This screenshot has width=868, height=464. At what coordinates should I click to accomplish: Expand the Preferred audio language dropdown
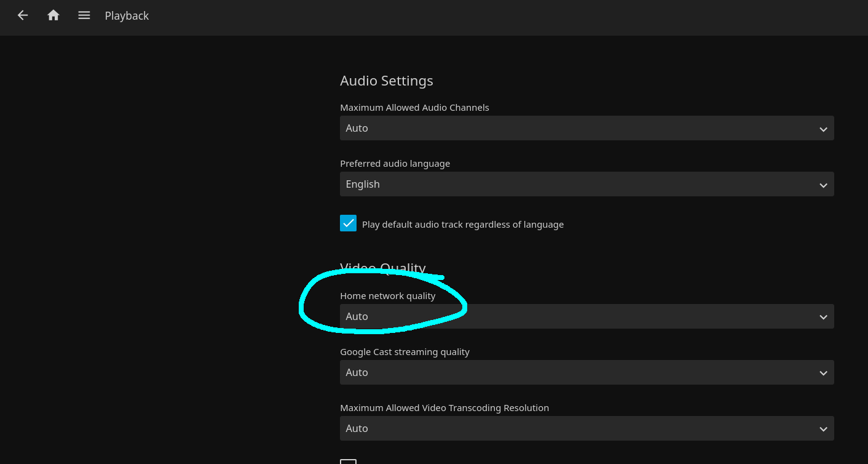click(x=586, y=184)
